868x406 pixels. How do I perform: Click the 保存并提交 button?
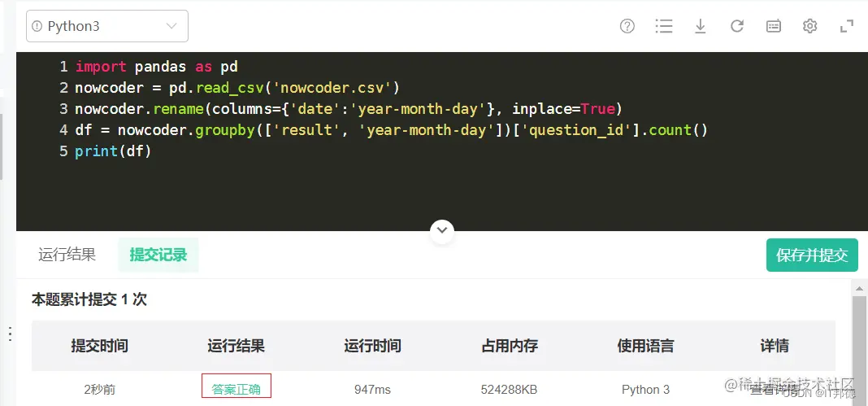(x=812, y=255)
